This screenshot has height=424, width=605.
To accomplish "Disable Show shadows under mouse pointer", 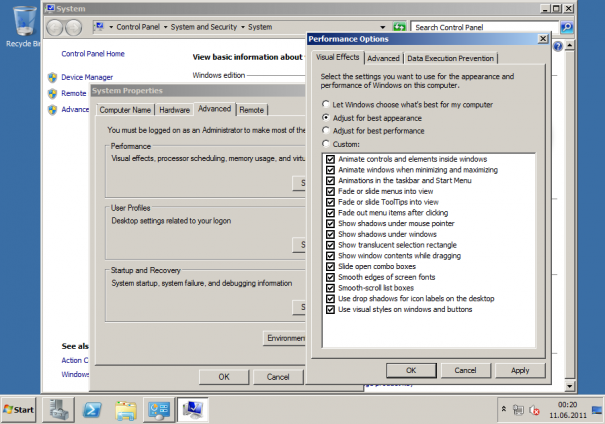I will click(330, 224).
